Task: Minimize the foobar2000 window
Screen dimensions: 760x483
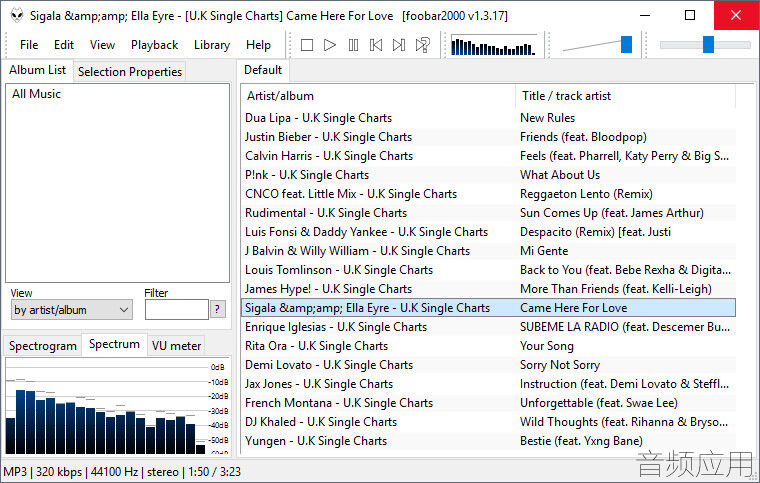Action: tap(645, 16)
